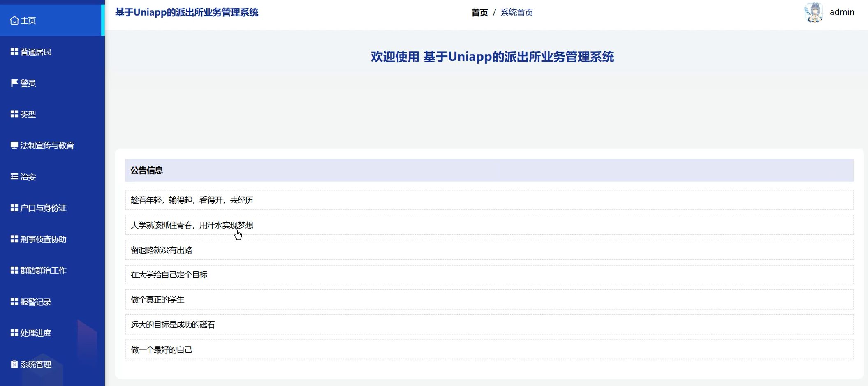Image resolution: width=868 pixels, height=386 pixels.
Task: Open 刑事侦查协助 menu entry
Action: pos(52,239)
